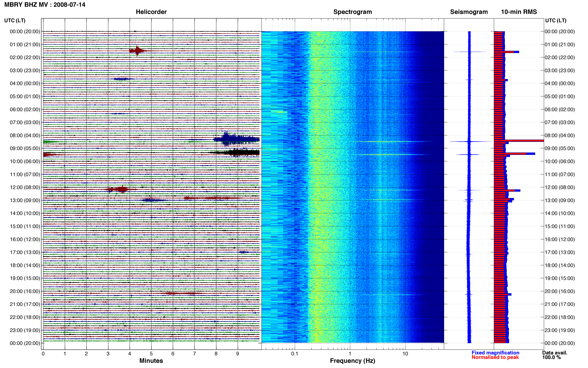Click the right 'UTC (LT)' axis label

(556, 20)
